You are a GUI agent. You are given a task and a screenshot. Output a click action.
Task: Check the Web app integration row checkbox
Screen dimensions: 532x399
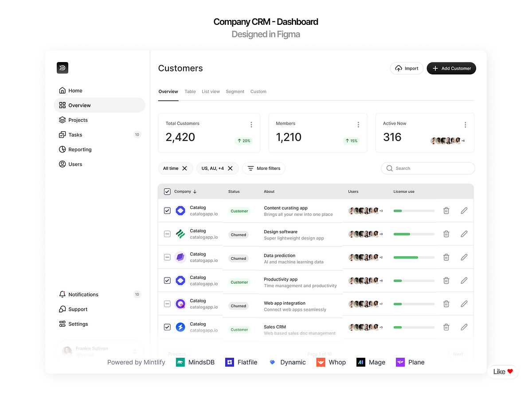coord(167,304)
